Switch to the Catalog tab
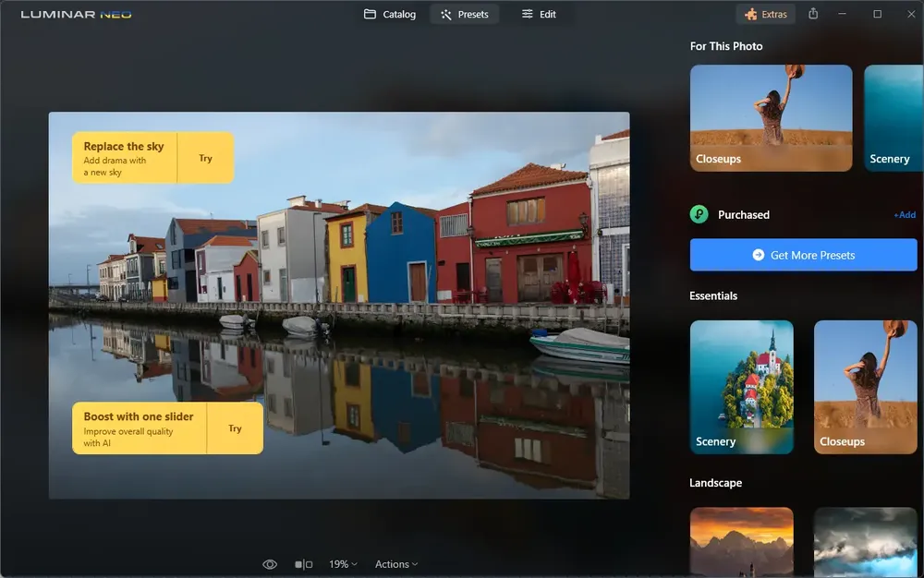Screen dimensions: 924x578 point(390,14)
